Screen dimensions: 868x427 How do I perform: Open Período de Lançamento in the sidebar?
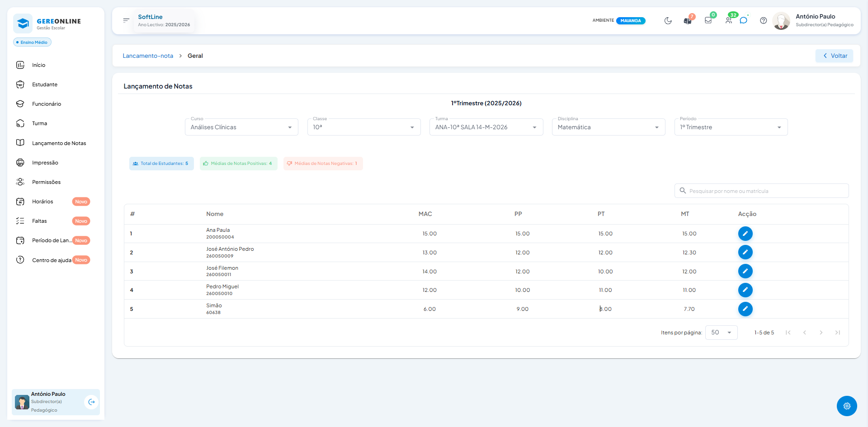click(52, 240)
